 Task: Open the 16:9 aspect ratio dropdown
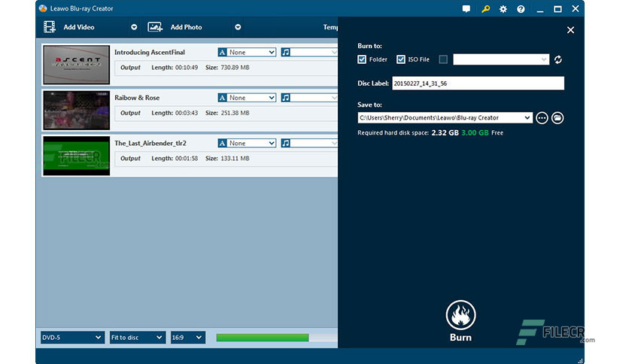[188, 338]
